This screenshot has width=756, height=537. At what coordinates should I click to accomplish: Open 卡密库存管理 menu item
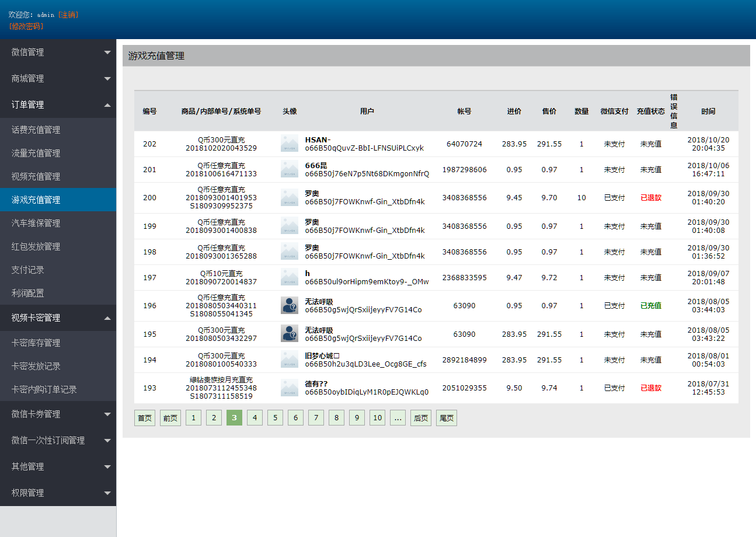(x=58, y=343)
